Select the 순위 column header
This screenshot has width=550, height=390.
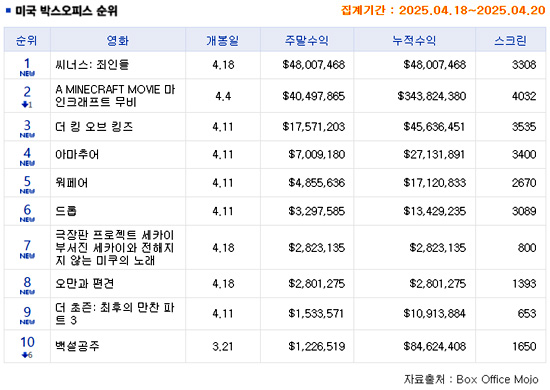27,40
